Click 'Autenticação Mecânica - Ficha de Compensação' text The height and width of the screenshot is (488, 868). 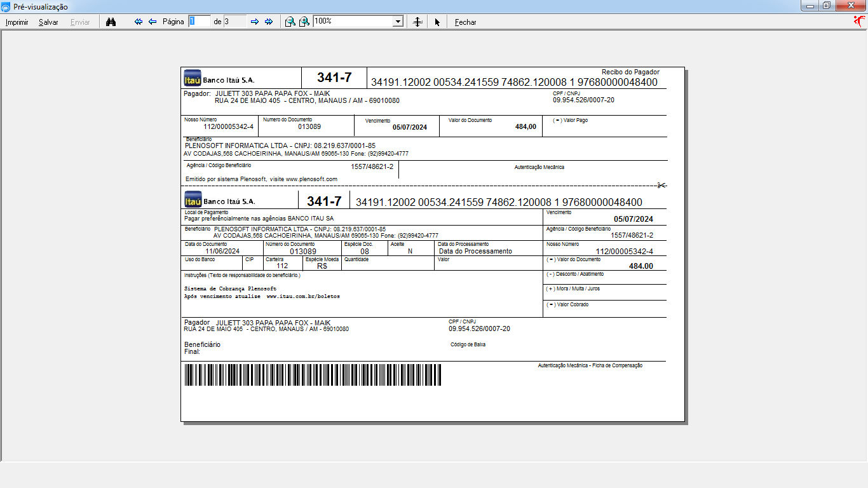pyautogui.click(x=590, y=365)
